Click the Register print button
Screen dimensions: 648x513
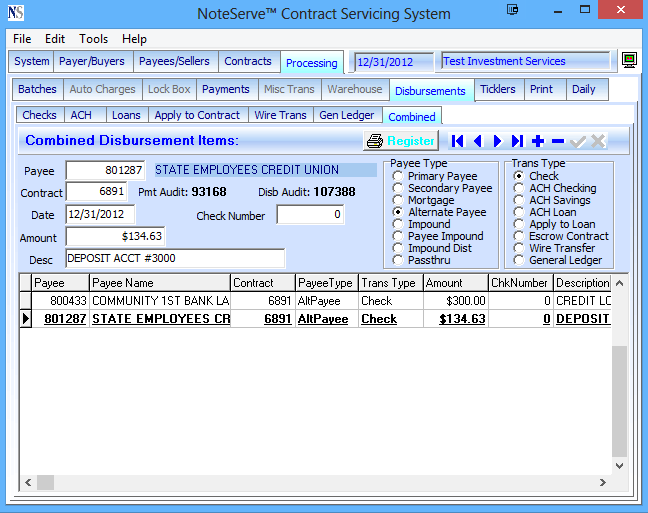coord(401,142)
